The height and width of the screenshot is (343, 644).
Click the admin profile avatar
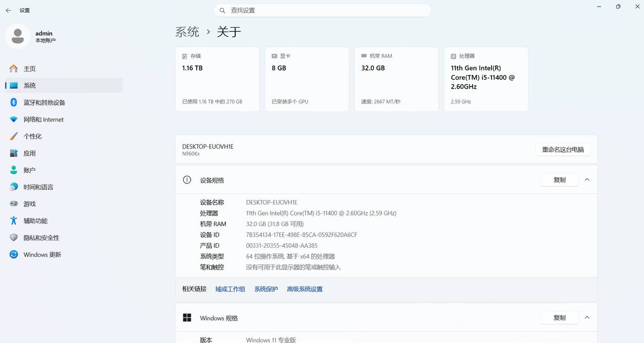pos(18,36)
